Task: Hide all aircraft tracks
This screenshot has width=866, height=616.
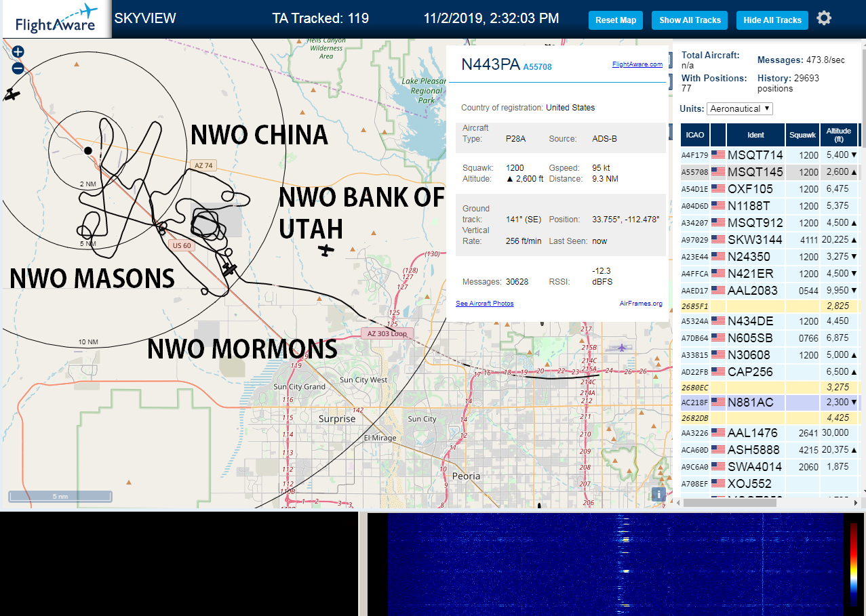Action: [x=772, y=20]
